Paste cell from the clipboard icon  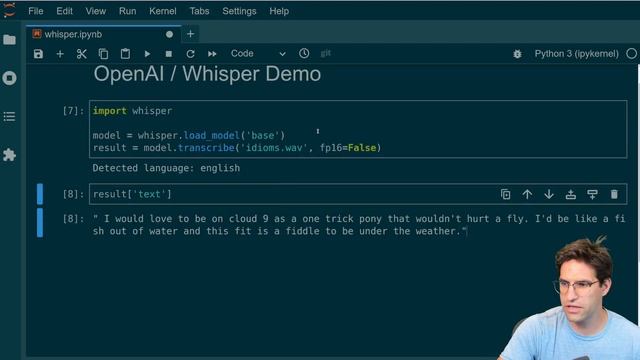click(x=125, y=54)
